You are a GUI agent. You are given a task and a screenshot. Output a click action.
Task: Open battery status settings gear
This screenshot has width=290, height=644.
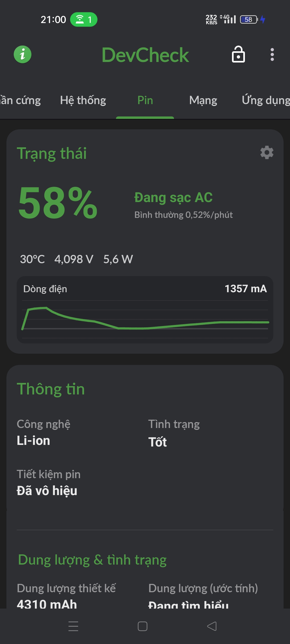pyautogui.click(x=267, y=153)
